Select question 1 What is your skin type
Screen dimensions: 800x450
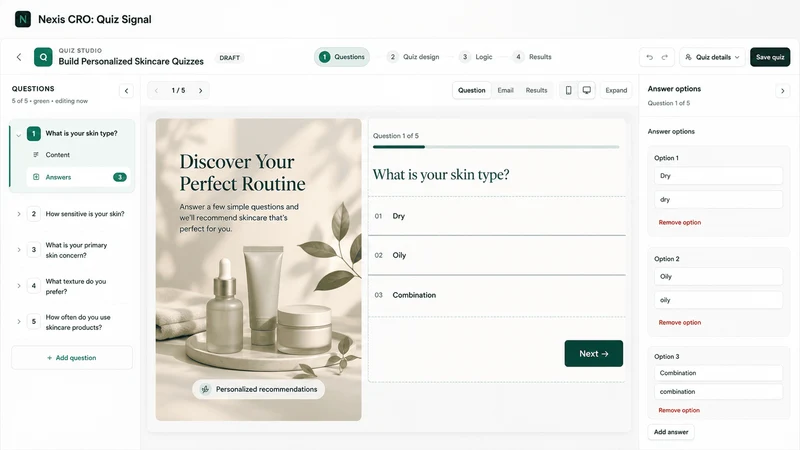click(81, 133)
